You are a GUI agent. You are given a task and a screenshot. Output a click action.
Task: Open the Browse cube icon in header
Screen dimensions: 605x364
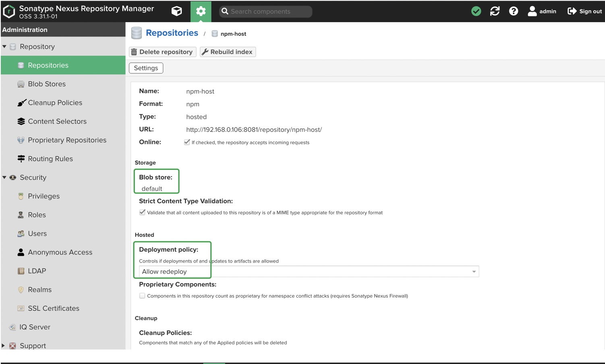pos(176,11)
